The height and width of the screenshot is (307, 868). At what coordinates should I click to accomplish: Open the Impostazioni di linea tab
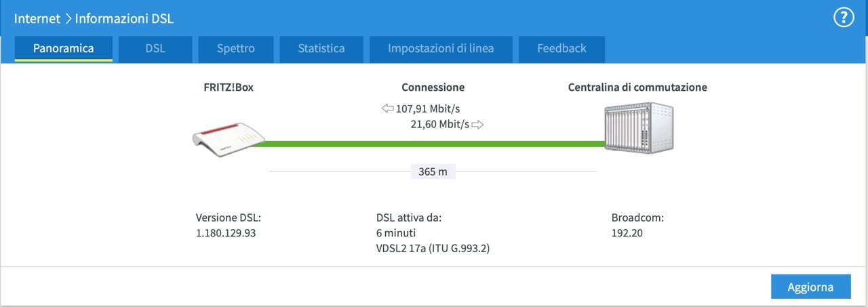point(441,49)
